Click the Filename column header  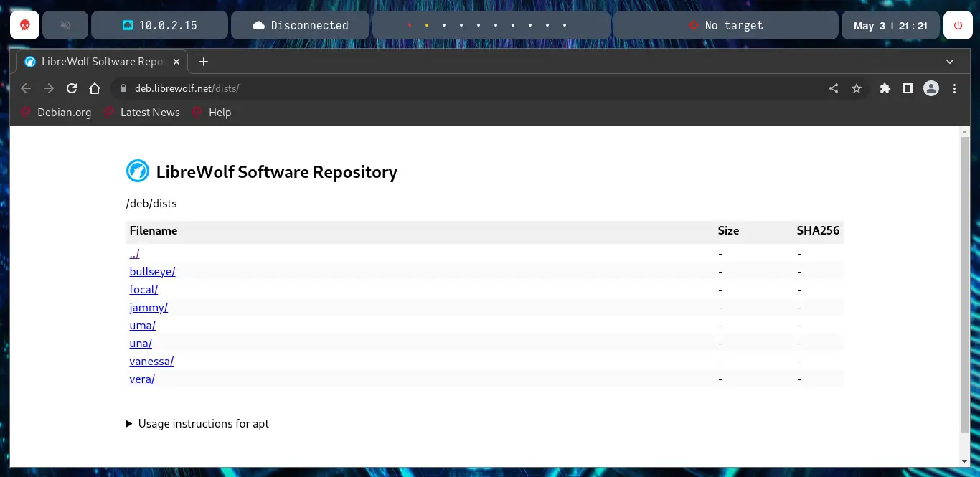(x=154, y=231)
